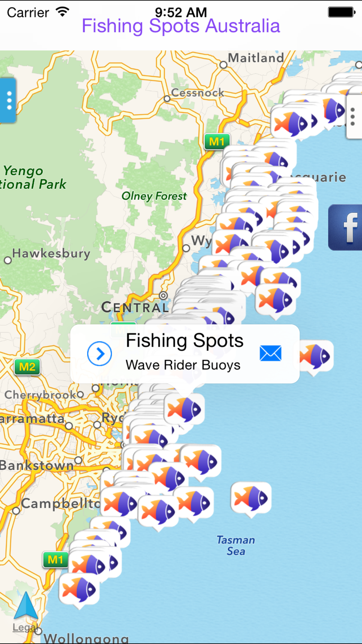The image size is (362, 644).
Task: Select the Wave Rider Buoys fish pin
Action: click(x=184, y=409)
